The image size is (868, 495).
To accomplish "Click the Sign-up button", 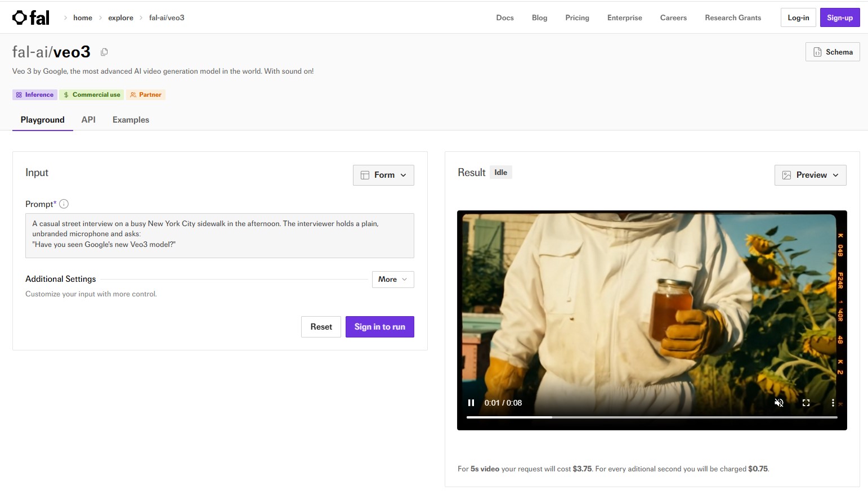I will pos(840,18).
